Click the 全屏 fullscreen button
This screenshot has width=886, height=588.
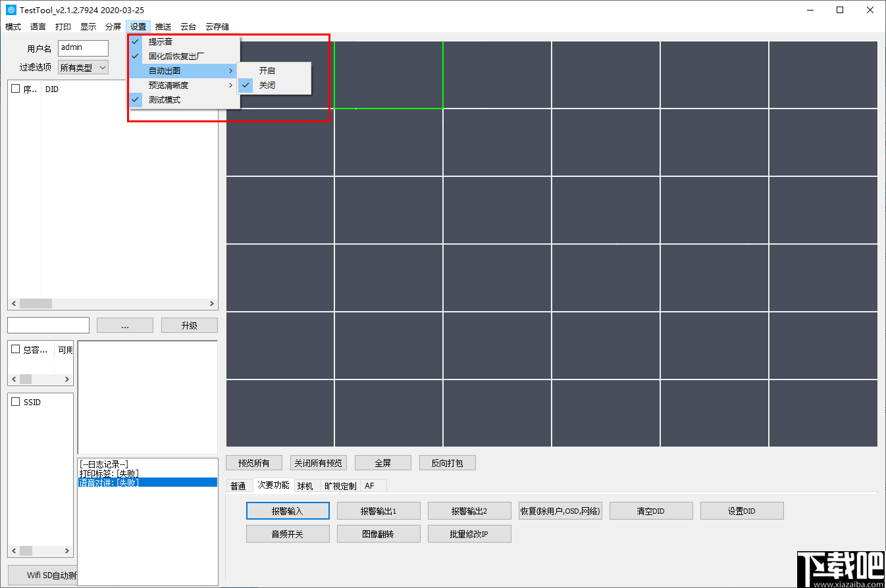(383, 462)
